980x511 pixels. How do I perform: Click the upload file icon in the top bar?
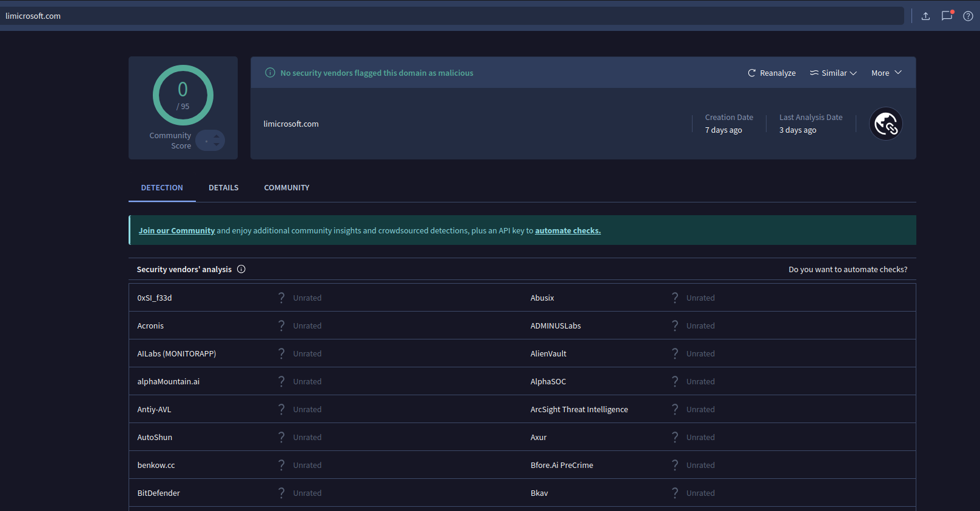[x=925, y=16]
